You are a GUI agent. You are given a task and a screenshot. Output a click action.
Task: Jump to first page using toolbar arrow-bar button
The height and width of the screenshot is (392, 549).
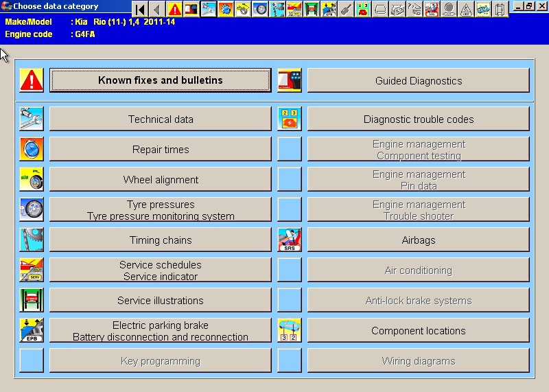coord(140,9)
